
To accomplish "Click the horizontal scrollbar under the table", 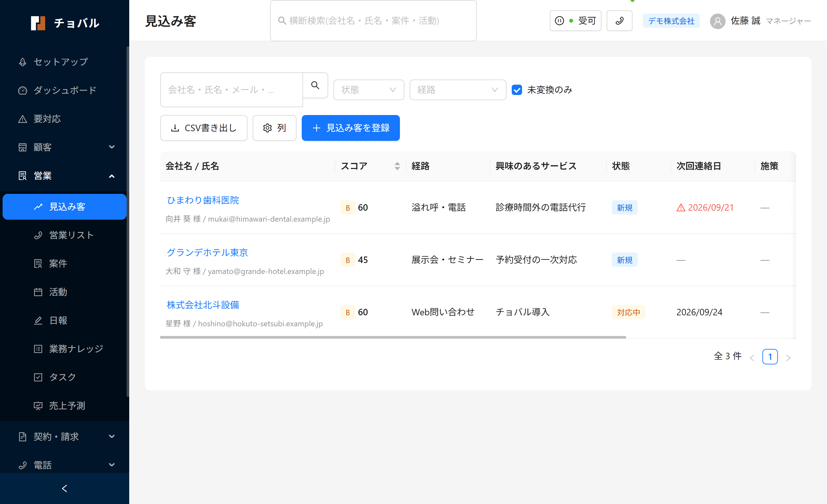I will tap(393, 337).
